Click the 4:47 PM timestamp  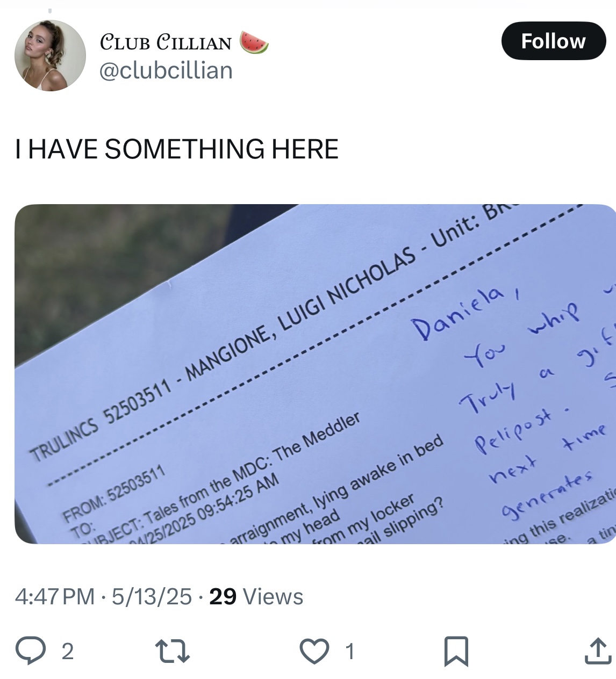coord(54,597)
